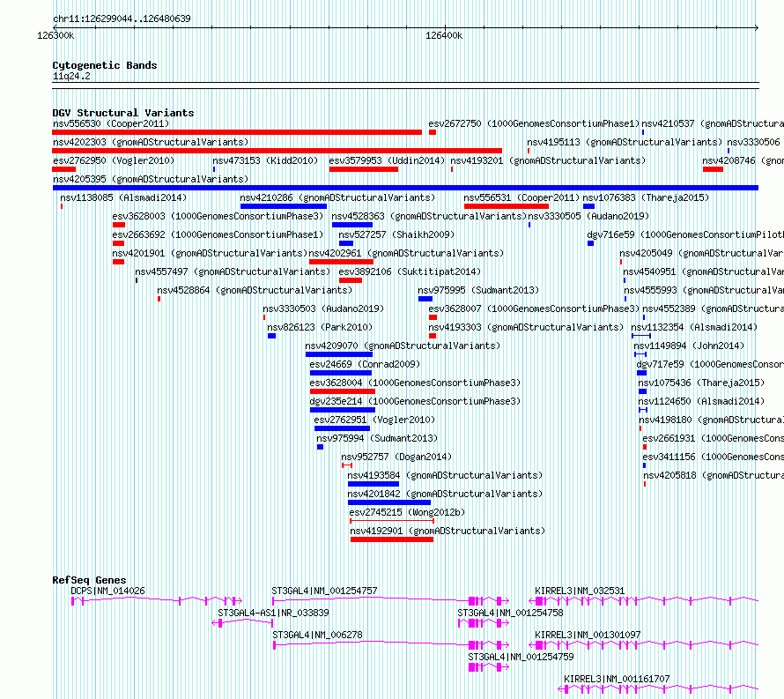Click nsv826123 (Park2010) label
Image resolution: width=784 pixels, height=699 pixels.
[x=320, y=327]
